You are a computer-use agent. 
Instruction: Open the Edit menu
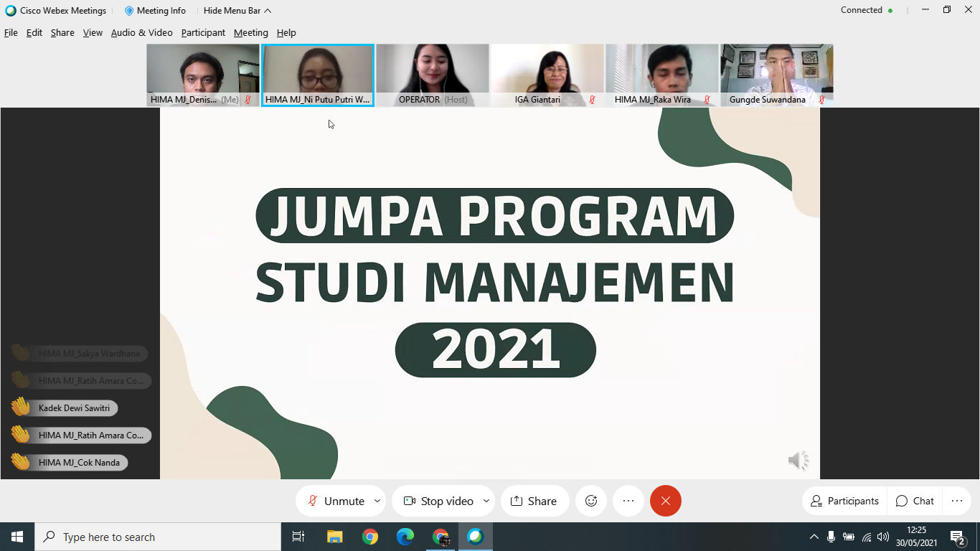[34, 32]
